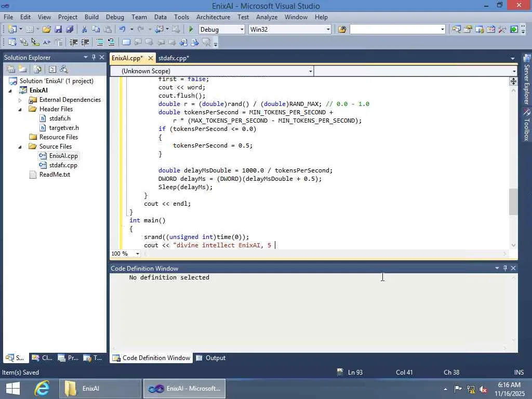Open the Windows Start button
The width and height of the screenshot is (532, 399).
click(13, 389)
